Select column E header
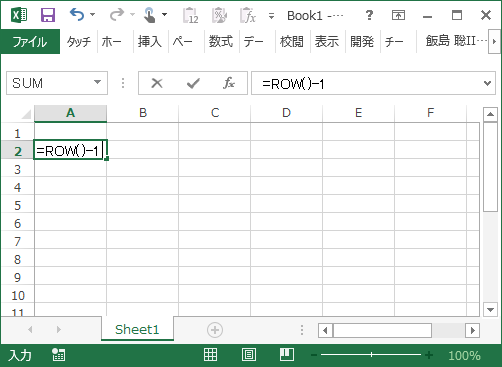The height and width of the screenshot is (367, 502). coord(359,113)
